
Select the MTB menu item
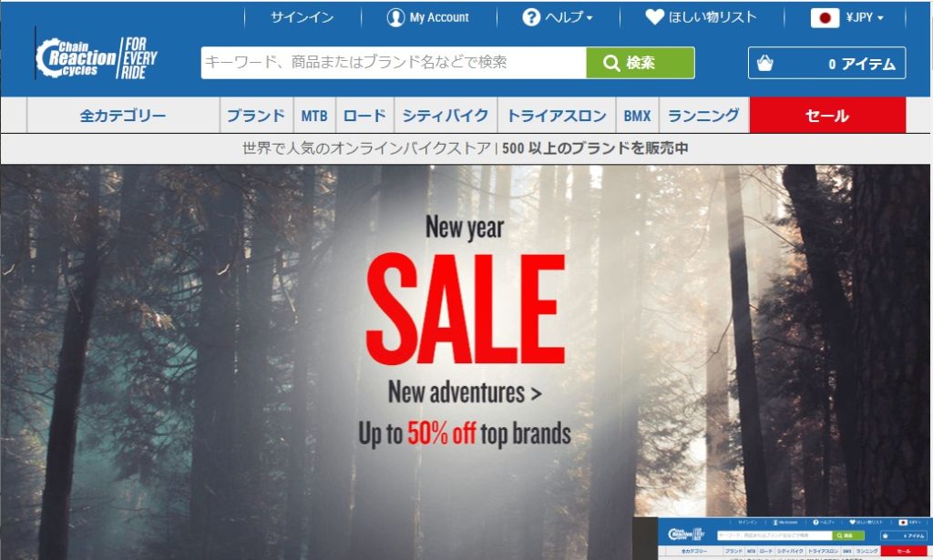click(314, 116)
